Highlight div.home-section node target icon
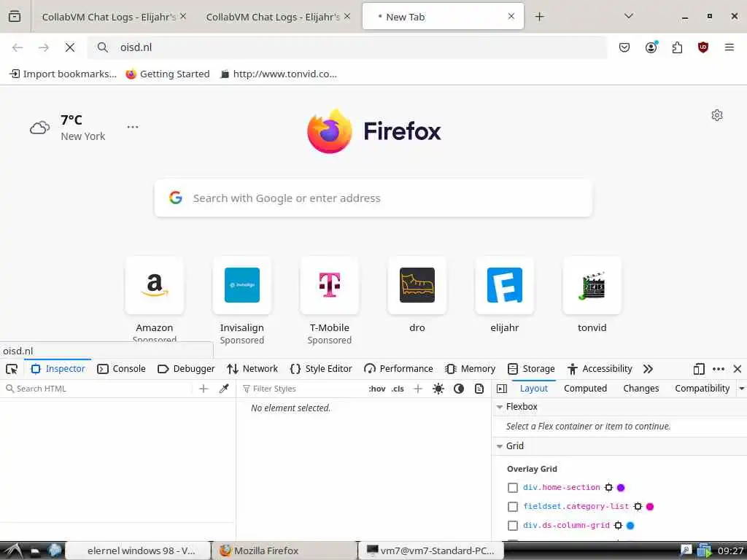Screen dimensions: 747x560 (x=608, y=487)
